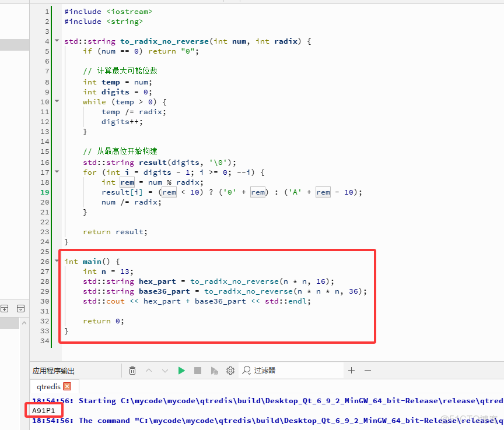The height and width of the screenshot is (430, 504).
Task: Click the temp /= radix; statement
Action: pyautogui.click(x=134, y=112)
